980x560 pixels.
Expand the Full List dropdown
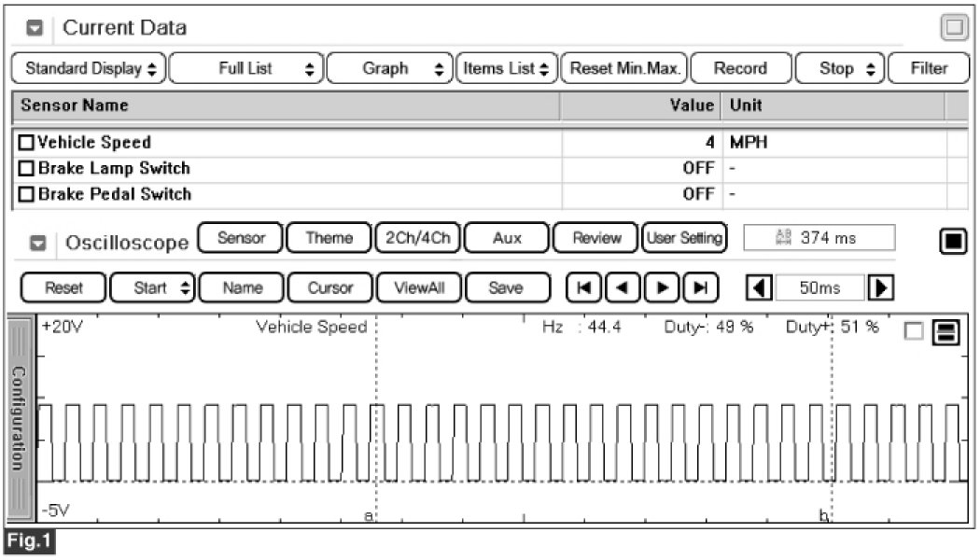pos(246,68)
